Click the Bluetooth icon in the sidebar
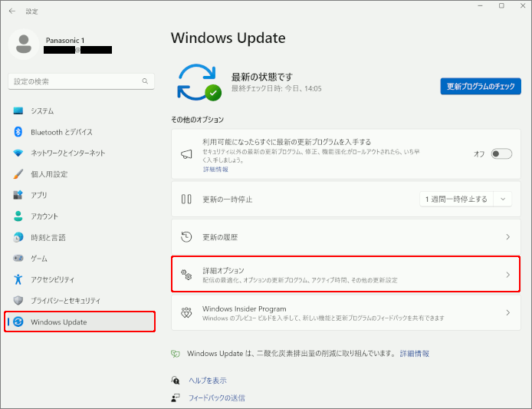Image resolution: width=532 pixels, height=409 pixels. [x=18, y=132]
